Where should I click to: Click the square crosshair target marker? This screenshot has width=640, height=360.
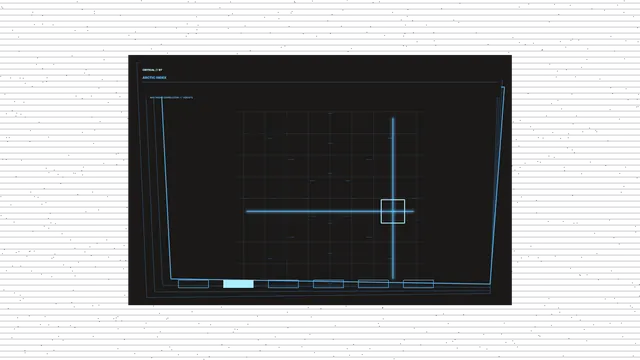pos(393,211)
